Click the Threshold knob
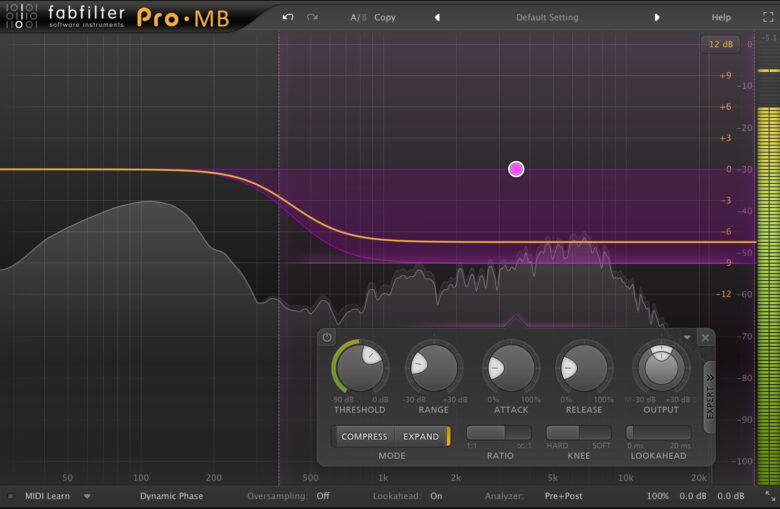 click(x=360, y=368)
